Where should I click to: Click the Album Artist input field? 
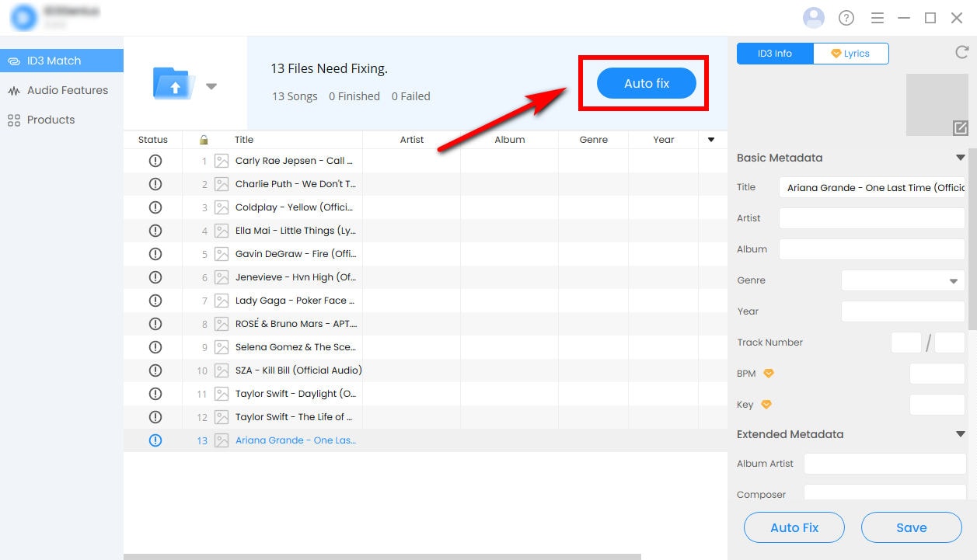coord(885,464)
